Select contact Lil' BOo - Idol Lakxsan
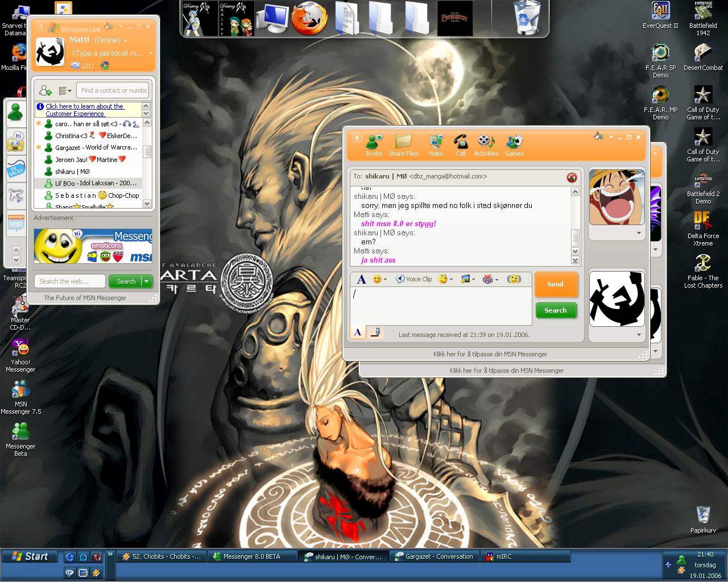 pos(88,184)
